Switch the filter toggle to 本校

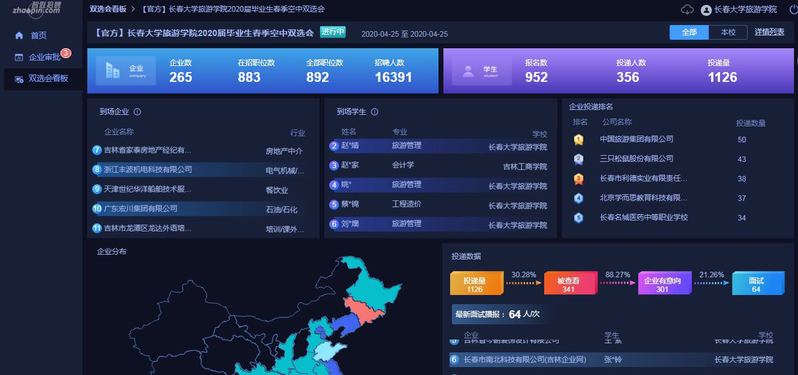[728, 32]
